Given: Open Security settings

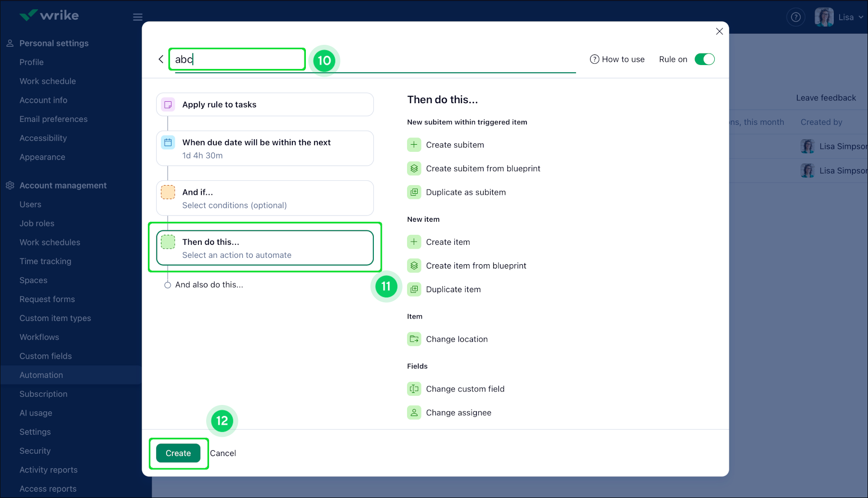Looking at the screenshot, I should [35, 451].
